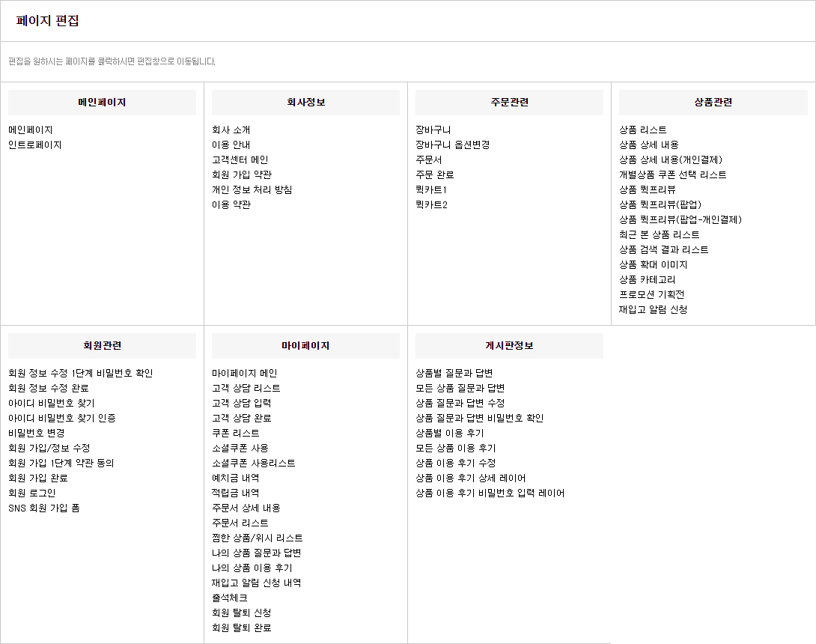Select 고객센터 메인 page
816x644 pixels.
tap(240, 160)
